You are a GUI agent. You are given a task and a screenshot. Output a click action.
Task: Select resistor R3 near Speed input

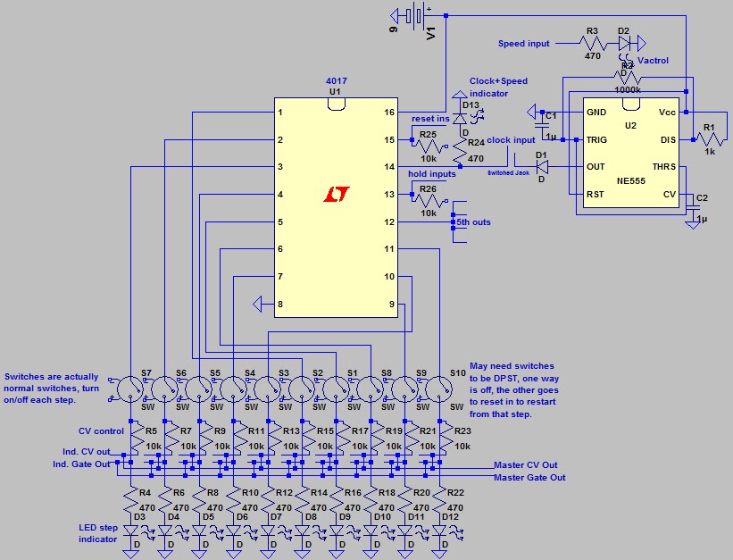(593, 44)
